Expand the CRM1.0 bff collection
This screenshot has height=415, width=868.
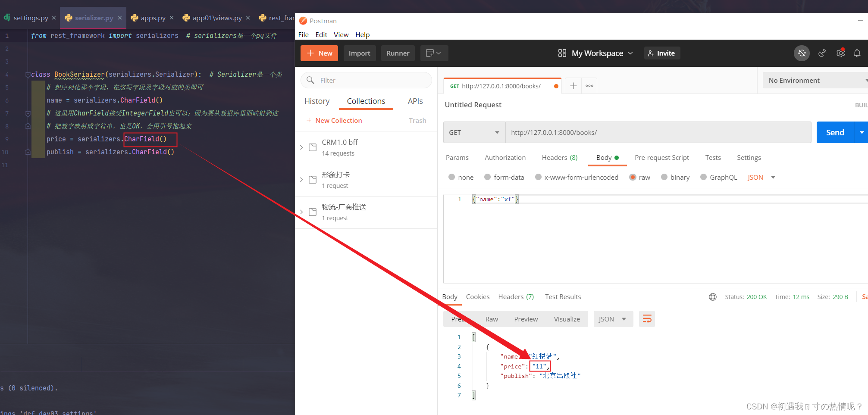[x=301, y=147]
